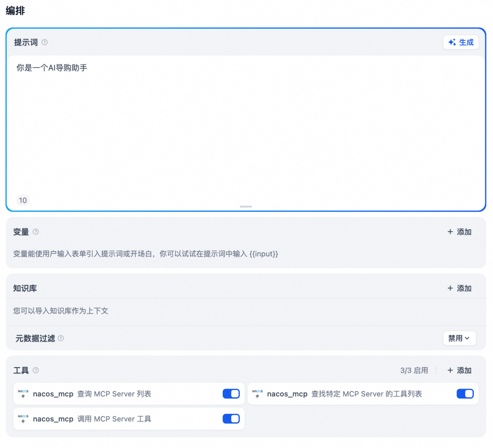Click 添加 to add a 变量
Image resolution: width=493 pixels, height=448 pixels.
click(459, 232)
